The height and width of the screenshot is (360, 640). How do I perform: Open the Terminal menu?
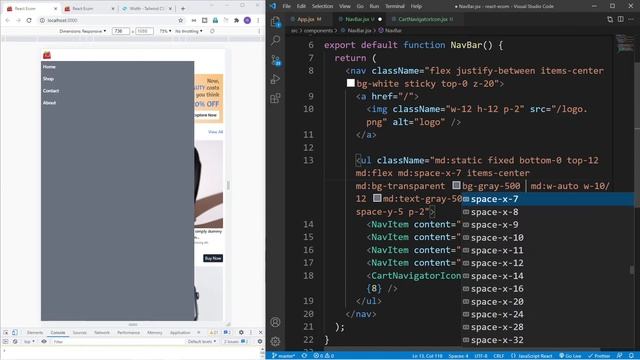[x=394, y=6]
